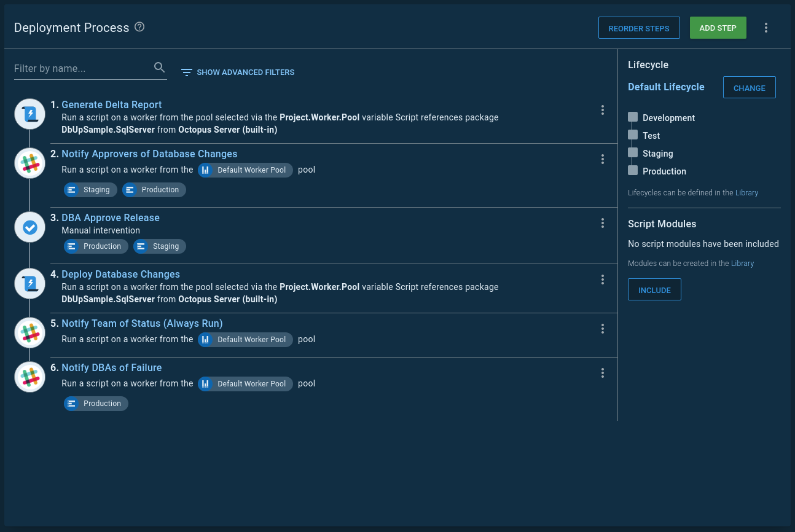Open the kebab menu for DBA Approve Release
Viewport: 795px width, 532px height.
coord(603,223)
